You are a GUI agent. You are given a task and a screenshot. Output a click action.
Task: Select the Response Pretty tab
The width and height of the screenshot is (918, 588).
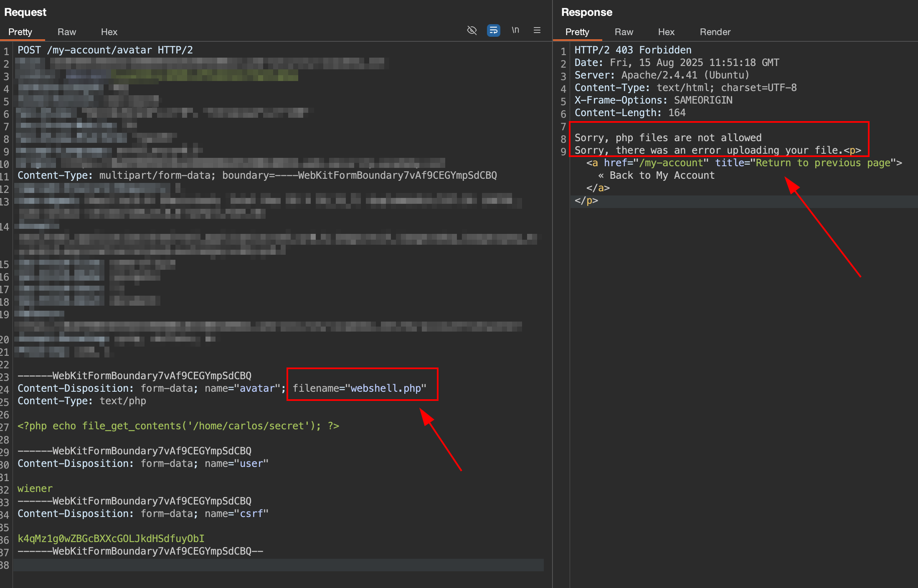[577, 32]
